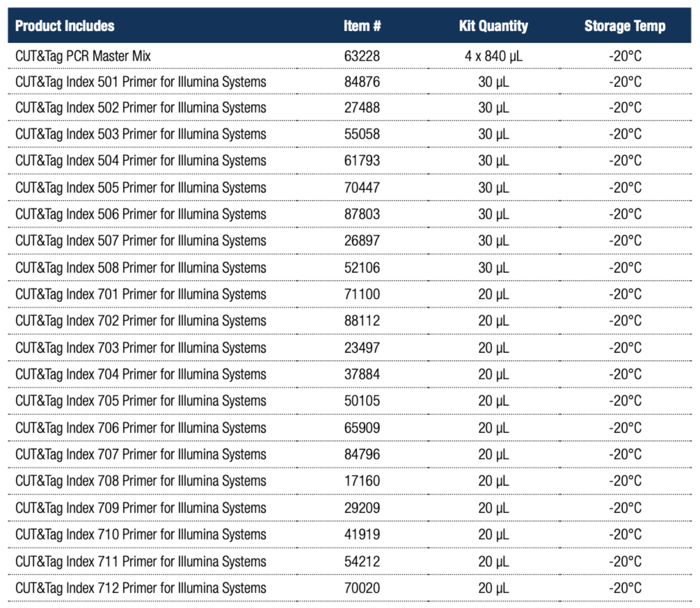Select item number 71100
Viewport: 700px width, 608px height.
tap(362, 294)
